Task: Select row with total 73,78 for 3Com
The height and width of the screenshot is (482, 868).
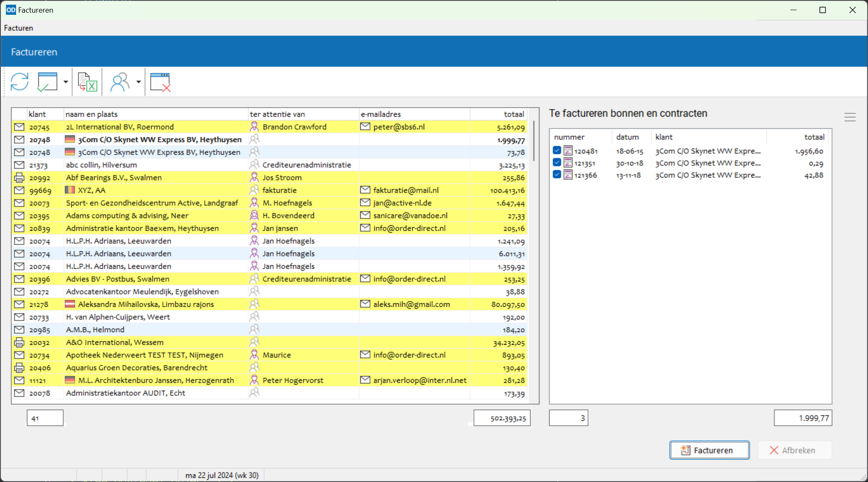Action: tap(269, 152)
